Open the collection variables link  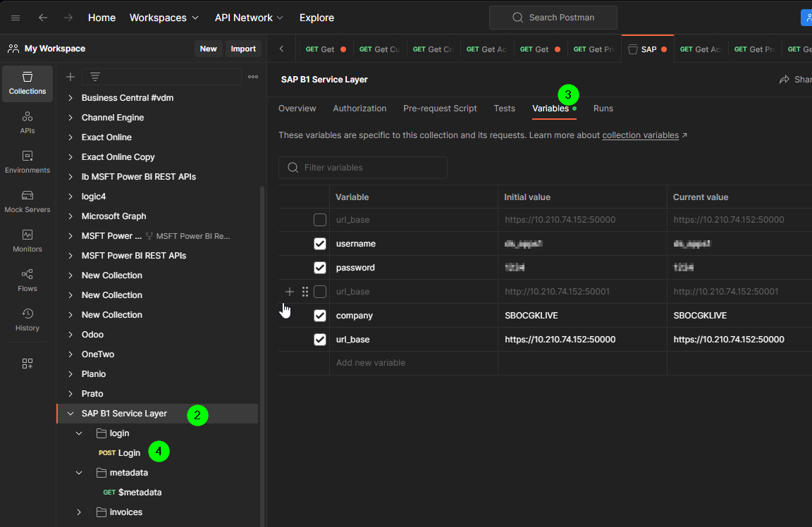coord(640,135)
